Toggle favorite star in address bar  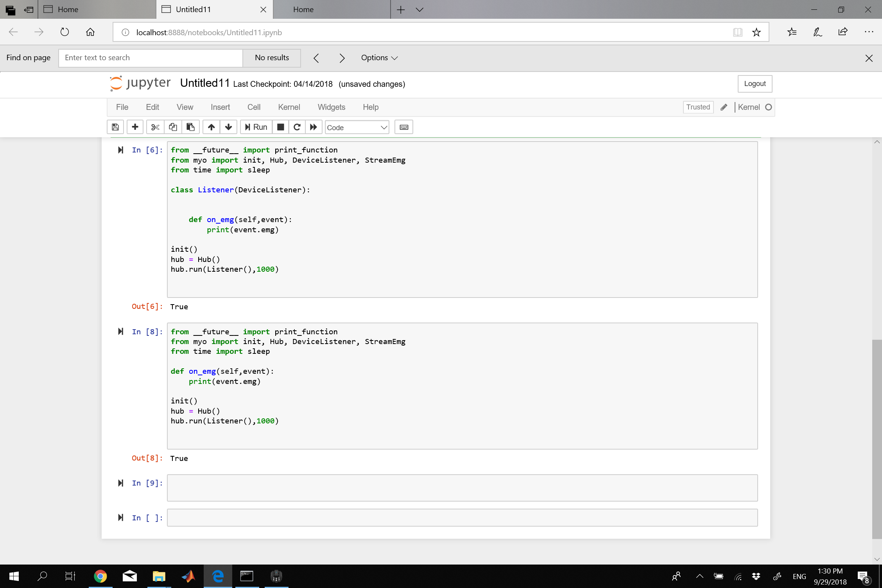756,32
